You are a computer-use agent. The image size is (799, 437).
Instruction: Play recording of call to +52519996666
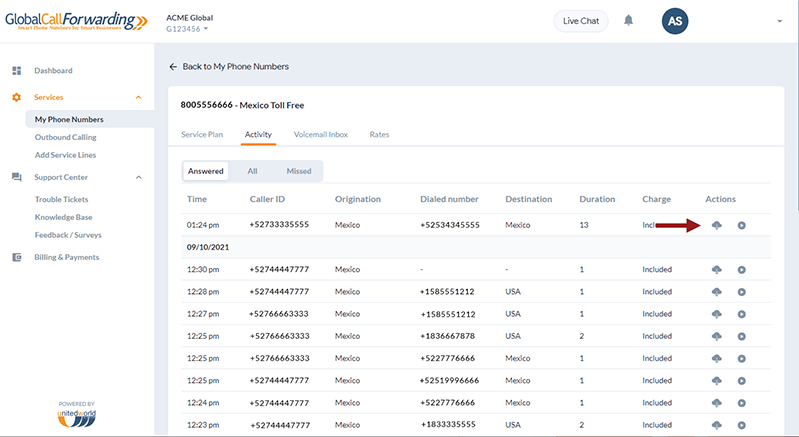coord(741,380)
